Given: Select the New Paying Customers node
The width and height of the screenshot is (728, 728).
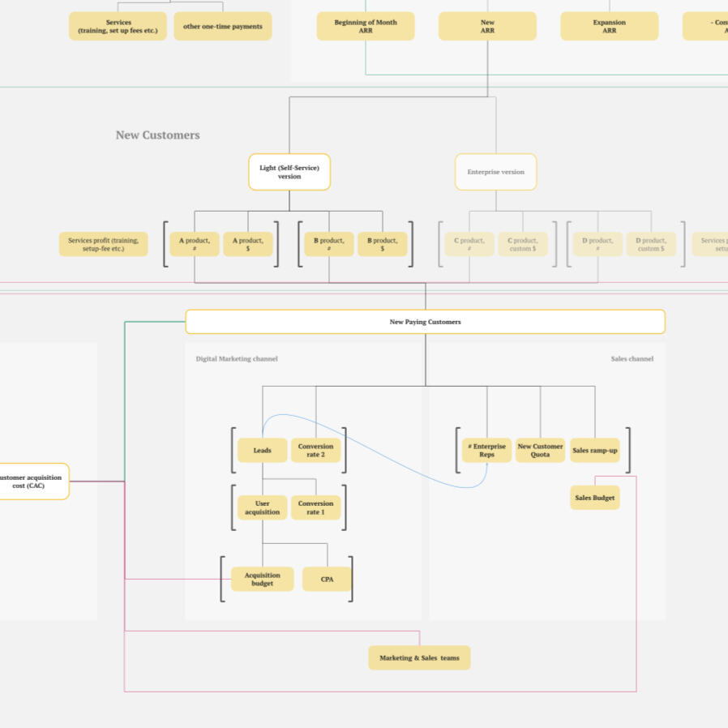Looking at the screenshot, I should (425, 322).
